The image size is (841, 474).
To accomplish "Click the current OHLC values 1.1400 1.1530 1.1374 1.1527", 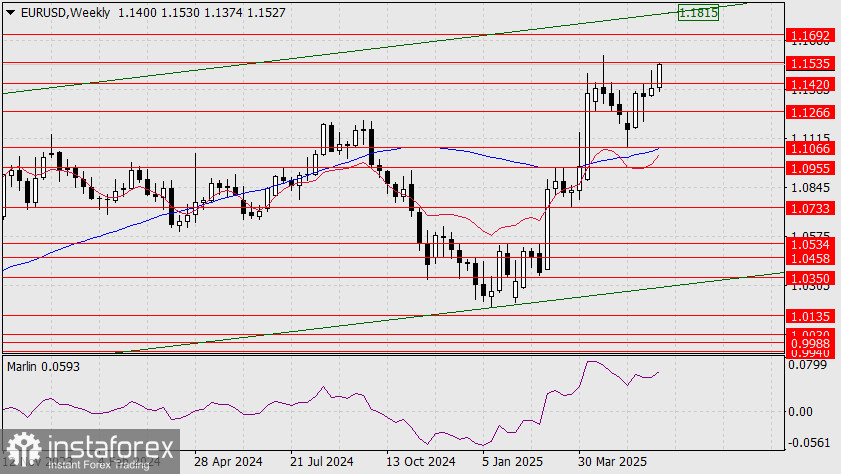I will click(202, 12).
